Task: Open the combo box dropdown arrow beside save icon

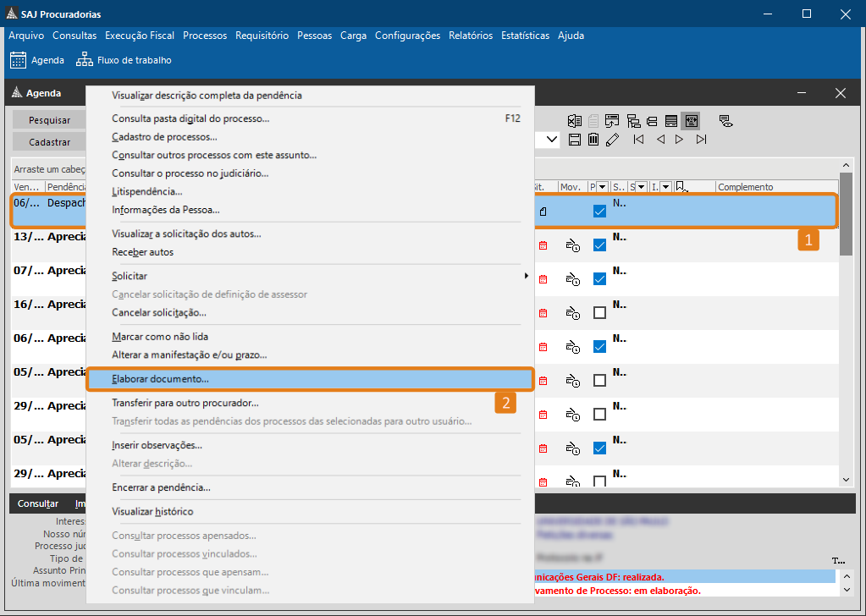Action: 553,139
